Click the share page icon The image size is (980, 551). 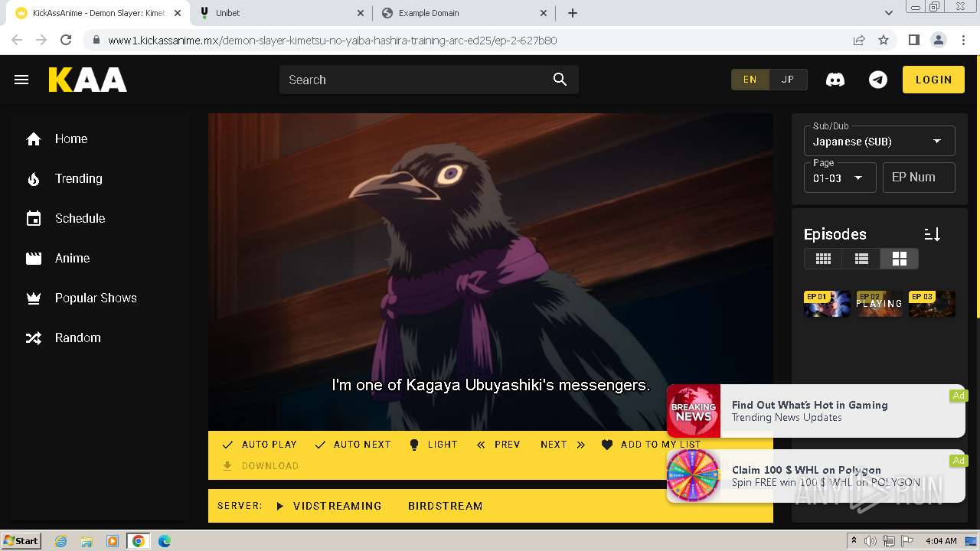859,40
